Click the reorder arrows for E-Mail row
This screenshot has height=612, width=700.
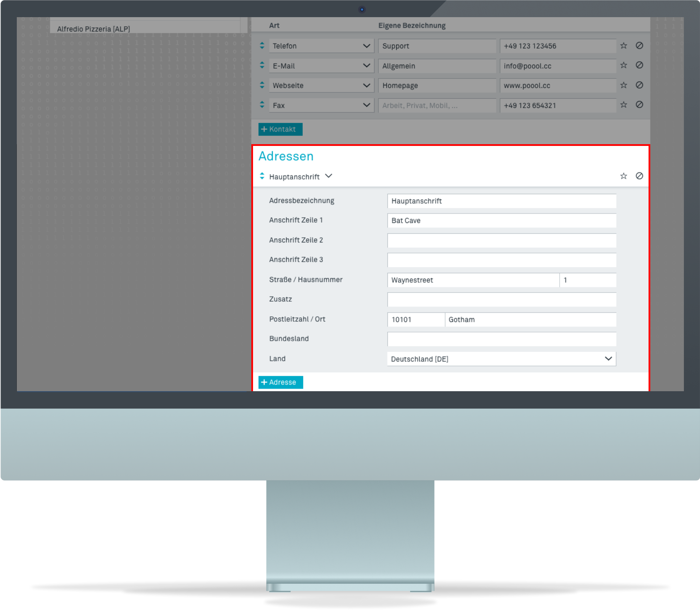tap(262, 65)
